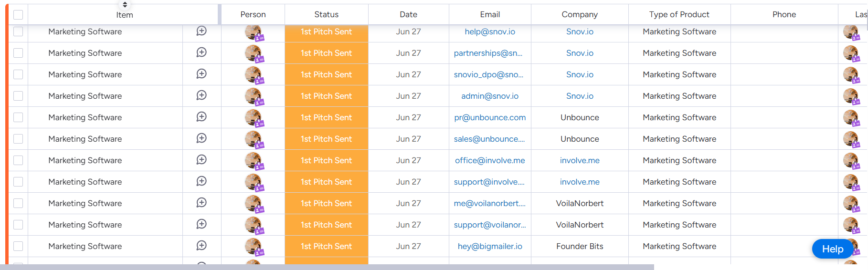The width and height of the screenshot is (868, 270).
Task: Open the admin@snov.io email link
Action: pyautogui.click(x=489, y=96)
